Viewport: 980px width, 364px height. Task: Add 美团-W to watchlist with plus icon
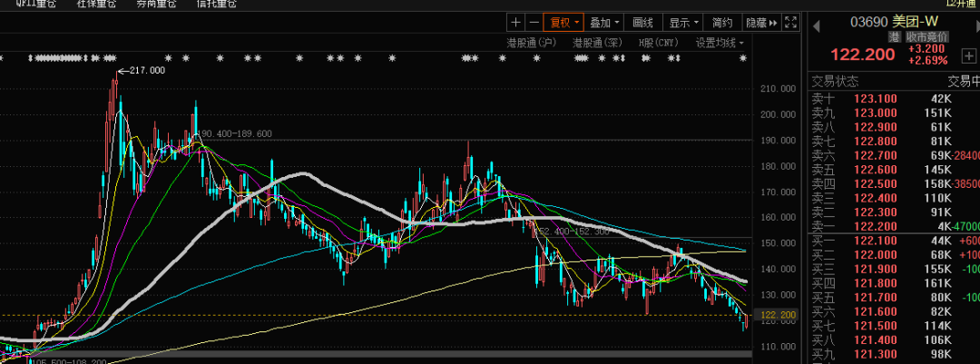(968, 55)
